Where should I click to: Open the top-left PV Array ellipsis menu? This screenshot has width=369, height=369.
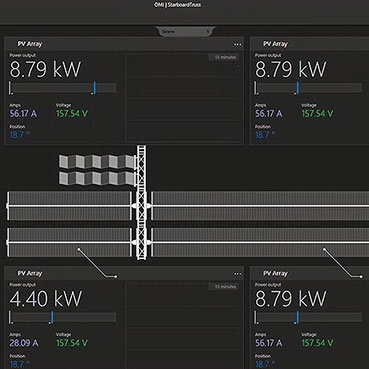pos(238,44)
